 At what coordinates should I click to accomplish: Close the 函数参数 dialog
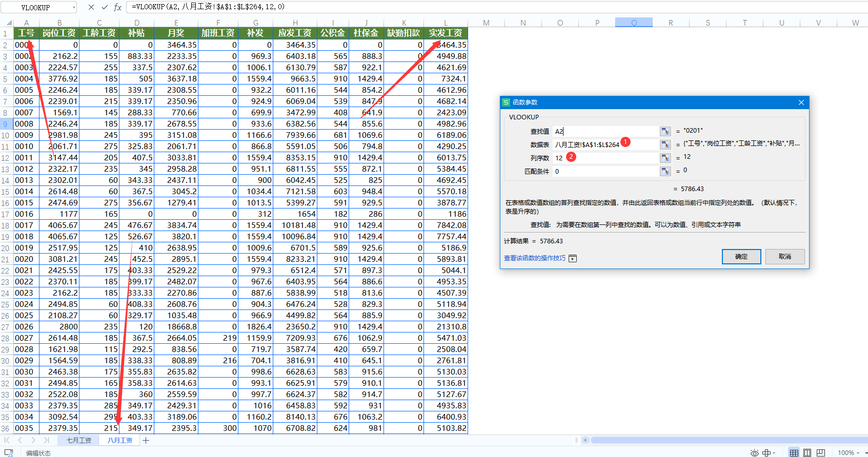click(x=801, y=102)
